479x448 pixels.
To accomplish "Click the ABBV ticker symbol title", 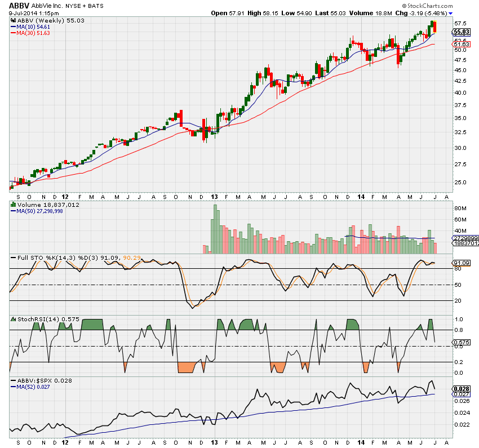I will tap(19, 6).
